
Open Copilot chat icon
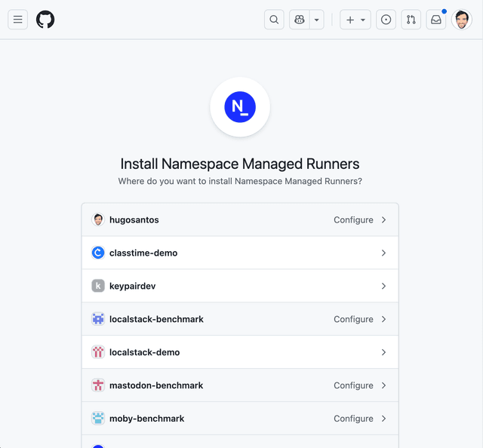point(299,20)
